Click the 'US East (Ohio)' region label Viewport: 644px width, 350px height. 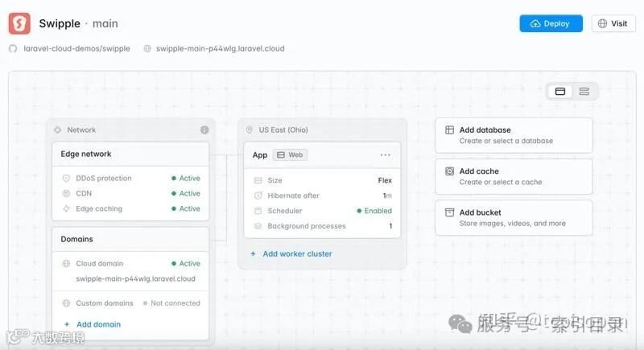pos(283,130)
